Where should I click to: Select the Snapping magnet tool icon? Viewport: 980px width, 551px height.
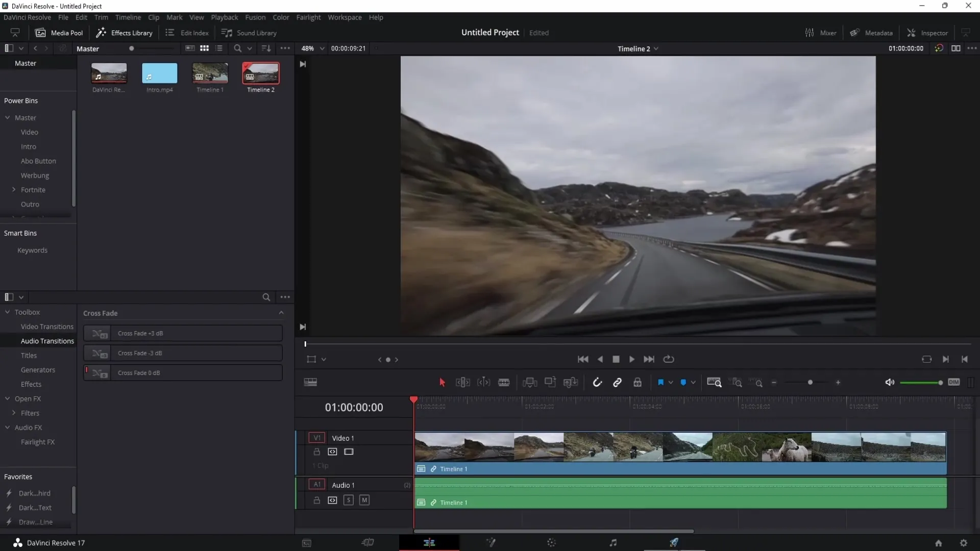597,382
